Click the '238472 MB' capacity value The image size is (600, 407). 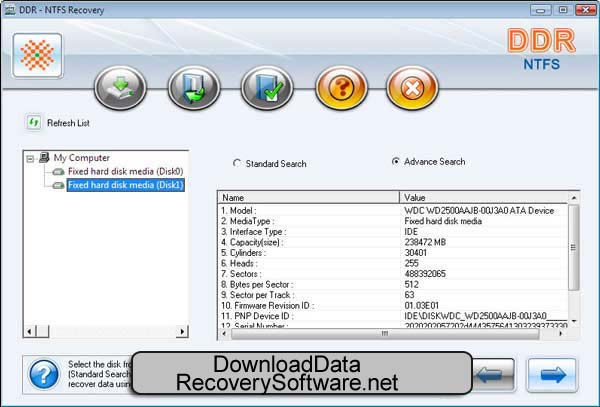pyautogui.click(x=425, y=242)
